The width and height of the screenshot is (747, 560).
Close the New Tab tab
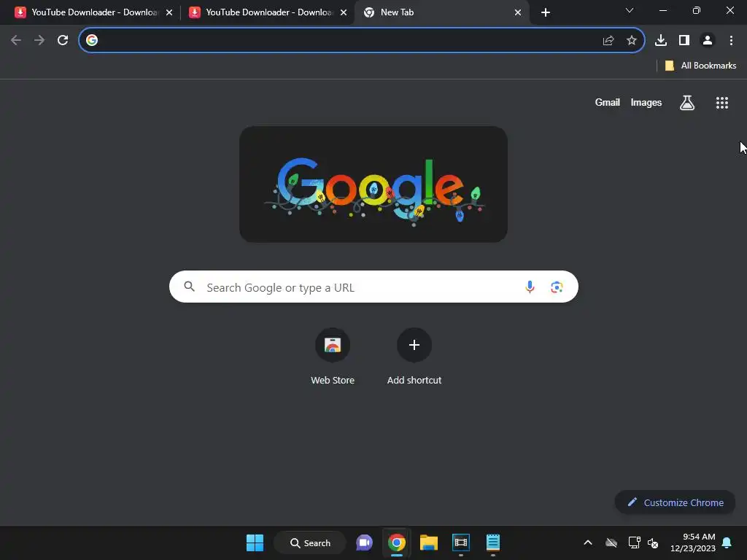tap(518, 12)
